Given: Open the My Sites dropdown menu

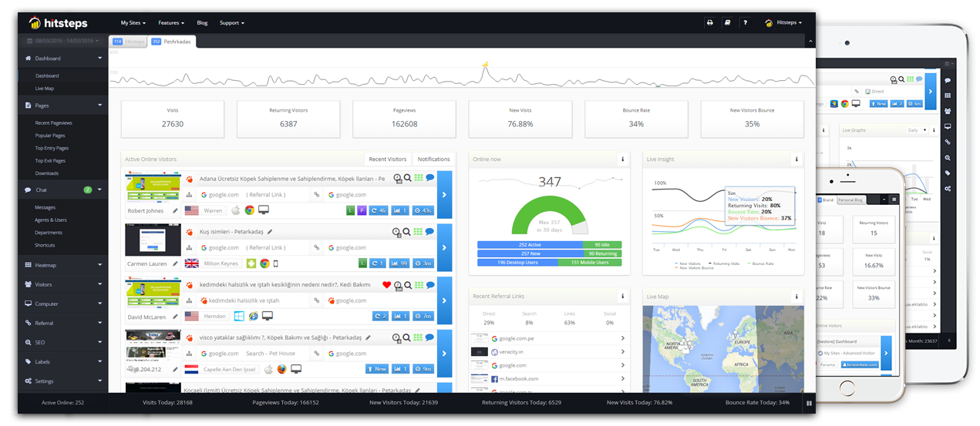Looking at the screenshot, I should click(x=132, y=23).
